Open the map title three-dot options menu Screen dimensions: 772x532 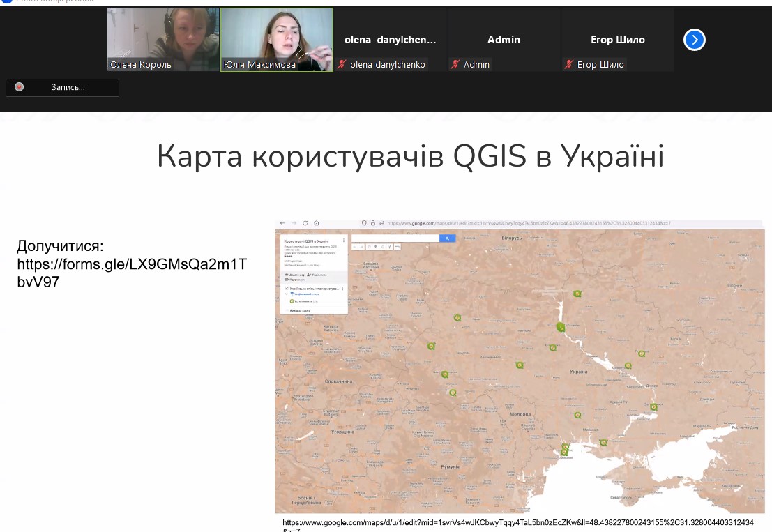tap(344, 241)
